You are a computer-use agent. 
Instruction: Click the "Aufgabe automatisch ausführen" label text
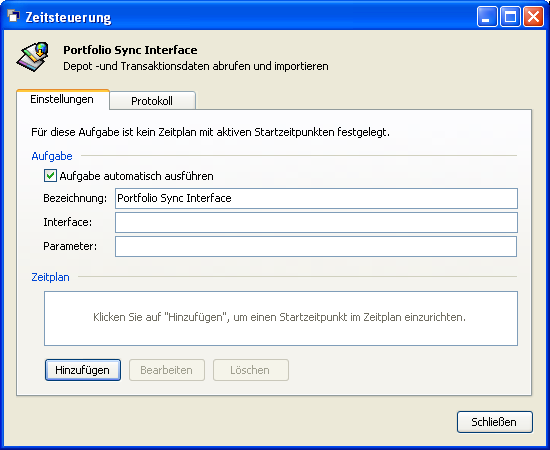(x=136, y=176)
